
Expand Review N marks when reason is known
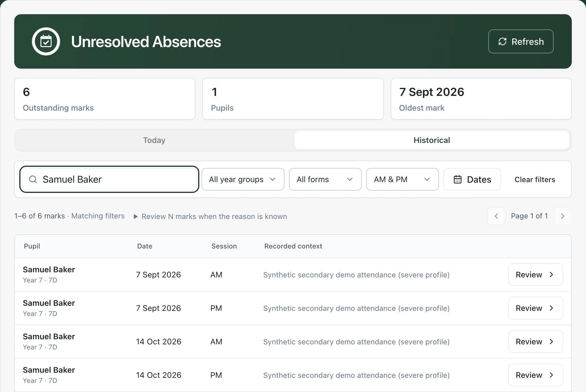pyautogui.click(x=210, y=216)
